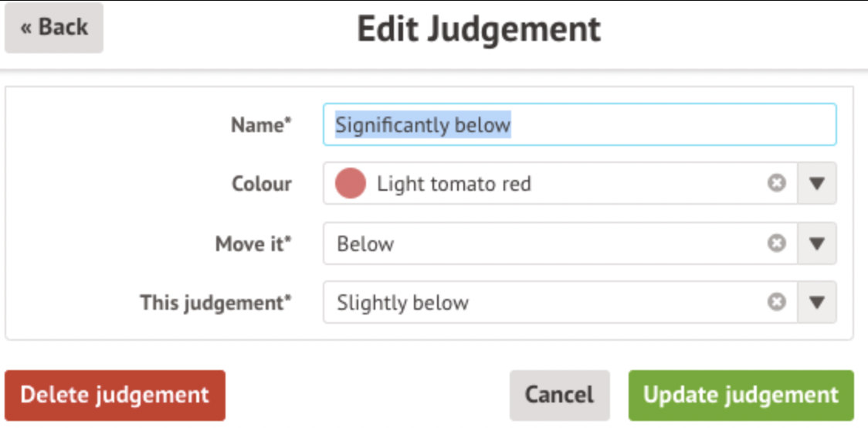
Task: Click the This judgement* field label
Action: point(216,303)
